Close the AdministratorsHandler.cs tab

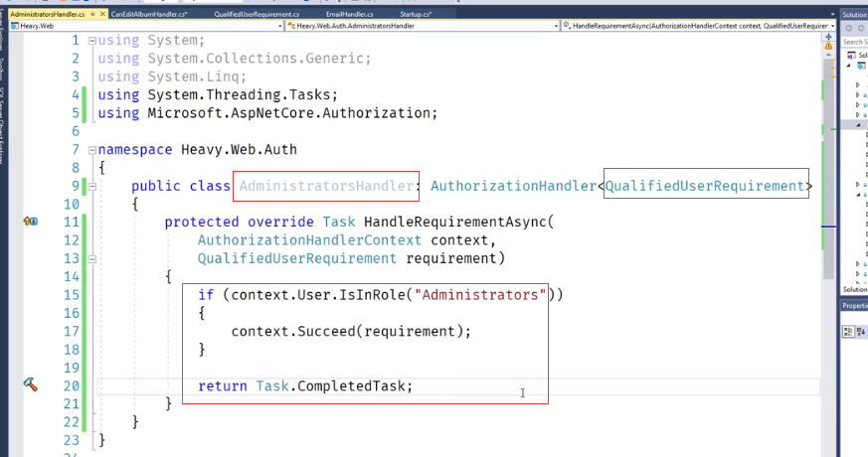pos(103,14)
